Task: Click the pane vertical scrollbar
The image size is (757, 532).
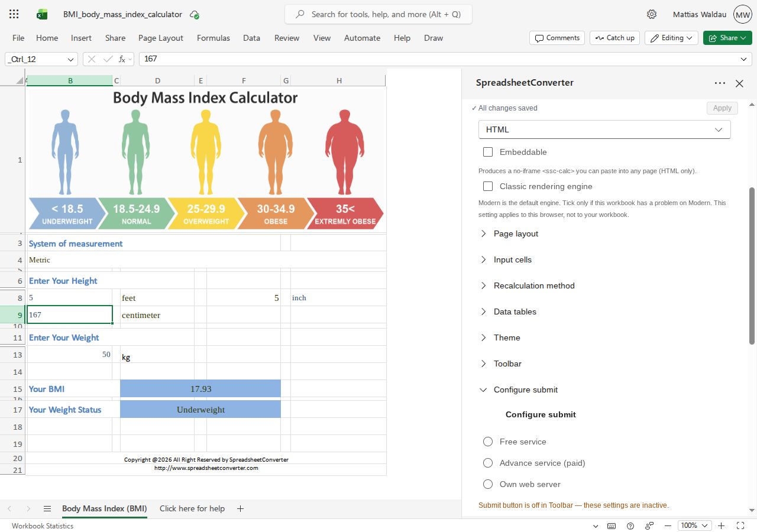Action: click(x=752, y=266)
